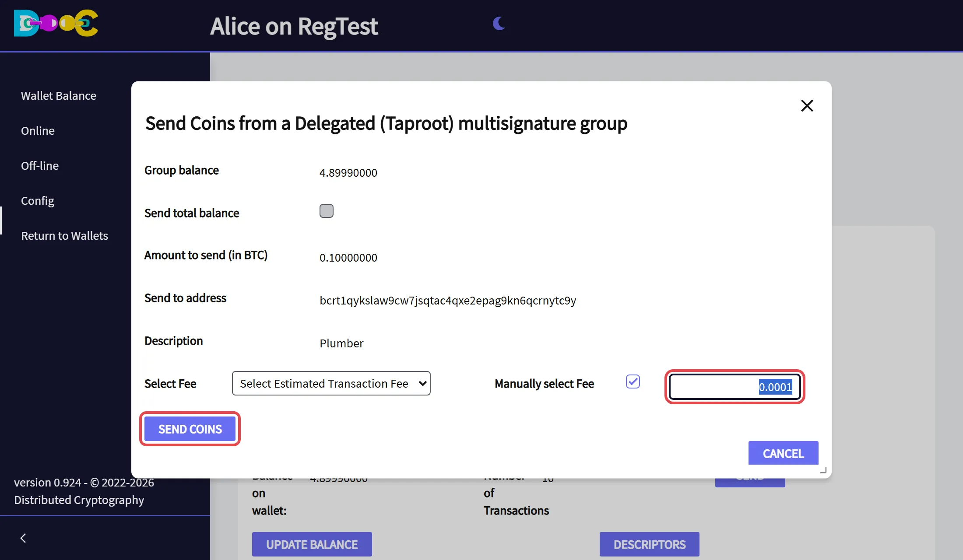Screen dimensions: 963x560
Task: Click the manual fee input field
Action: click(735, 387)
